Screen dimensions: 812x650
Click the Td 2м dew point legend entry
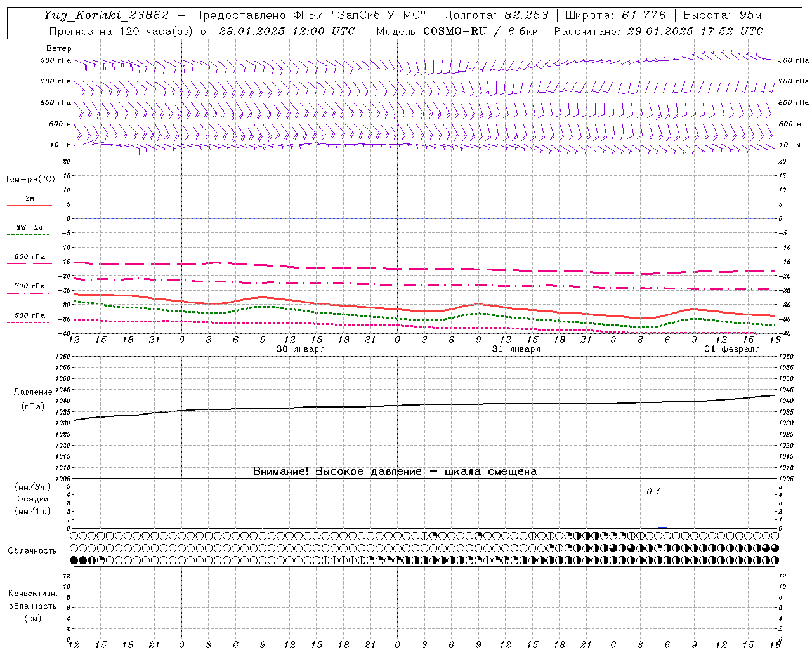30,227
